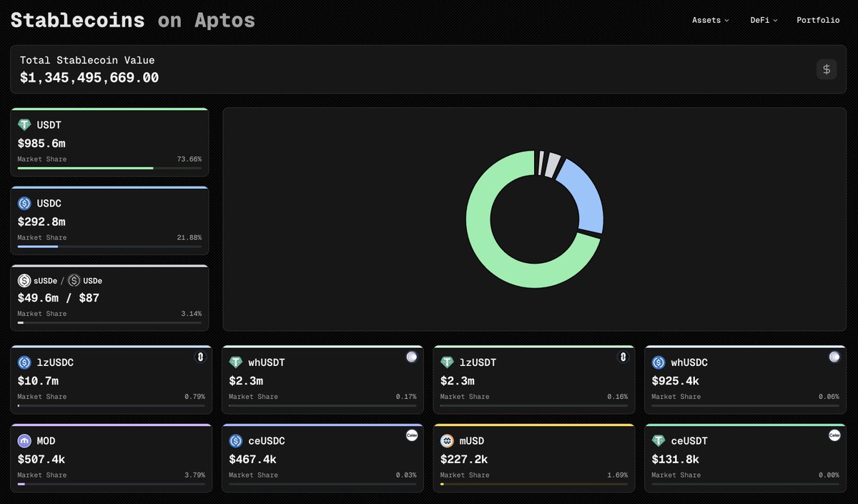
Task: Click the 'Stablecoins on Aptos' page title
Action: click(133, 20)
